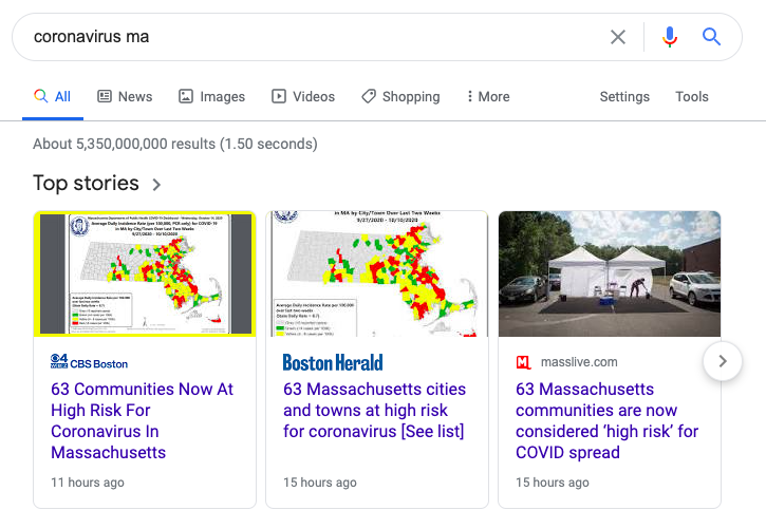
Task: Expand Top stories with the arrow
Action: coord(157,184)
